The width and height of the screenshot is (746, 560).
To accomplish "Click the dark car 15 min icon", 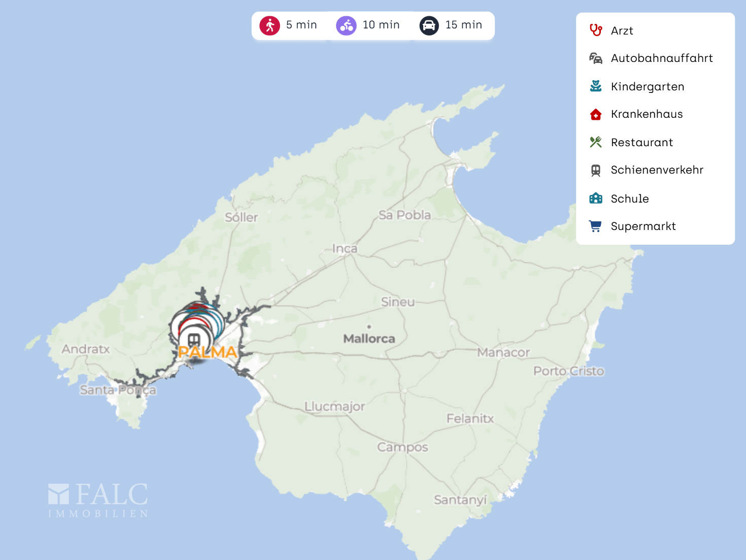I will tap(429, 25).
